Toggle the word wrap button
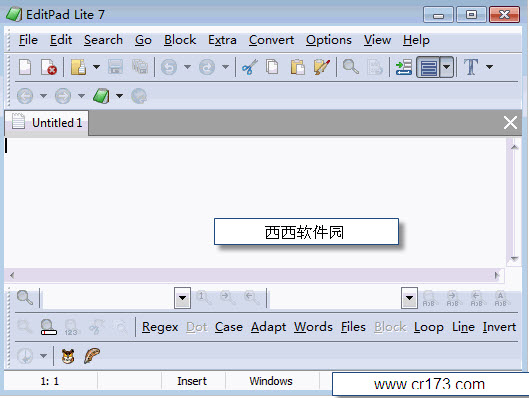The width and height of the screenshot is (529, 398). click(428, 67)
